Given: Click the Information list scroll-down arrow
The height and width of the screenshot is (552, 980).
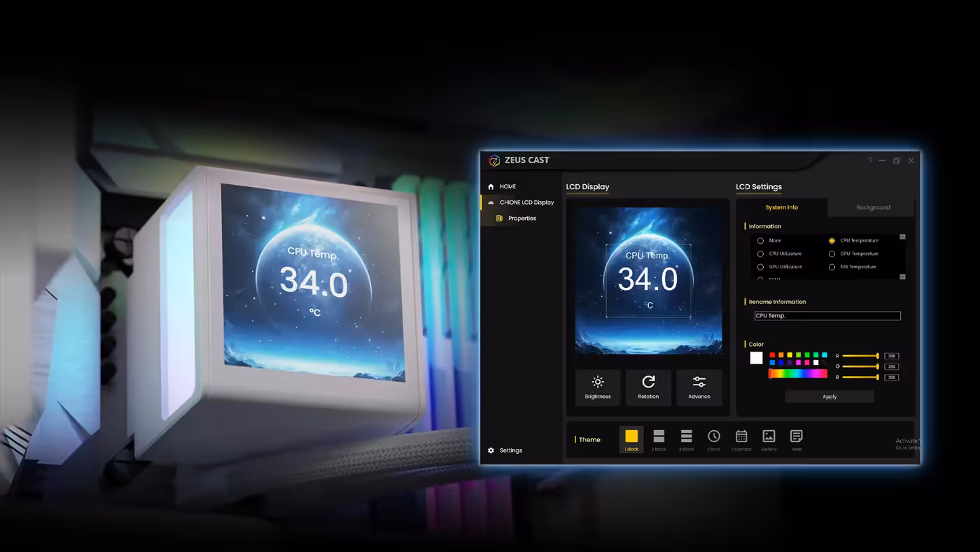Looking at the screenshot, I should pos(902,277).
